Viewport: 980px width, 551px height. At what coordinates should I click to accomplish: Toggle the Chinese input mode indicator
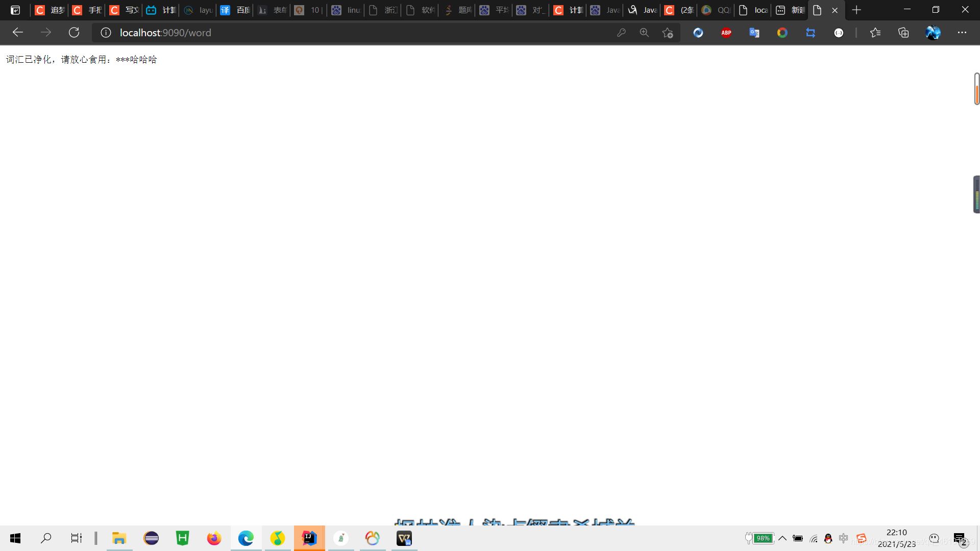point(843,538)
